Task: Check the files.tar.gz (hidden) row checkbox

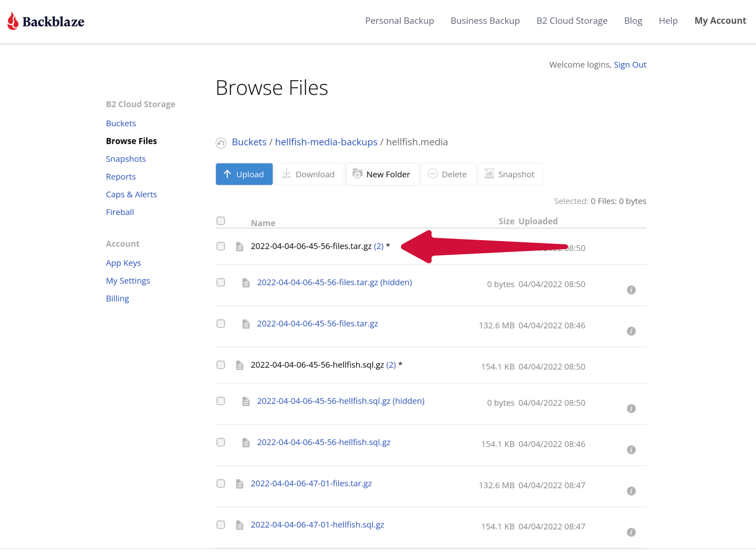Action: click(221, 282)
